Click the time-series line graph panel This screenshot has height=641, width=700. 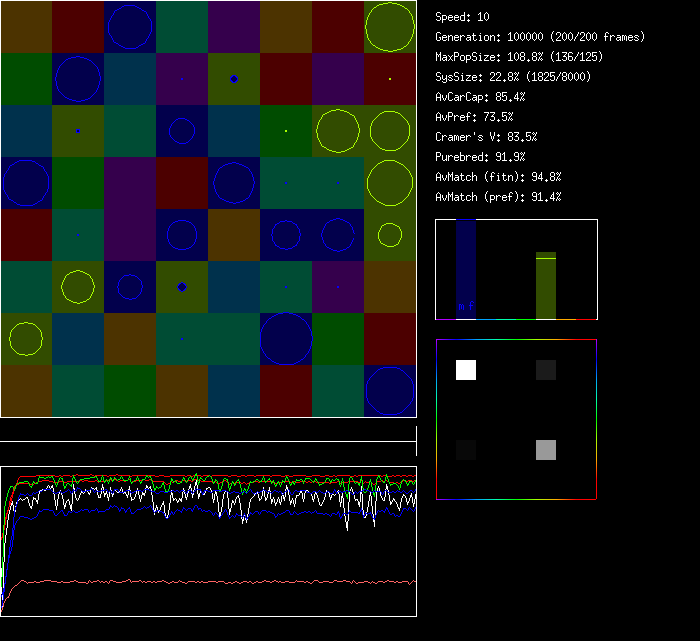tap(208, 541)
